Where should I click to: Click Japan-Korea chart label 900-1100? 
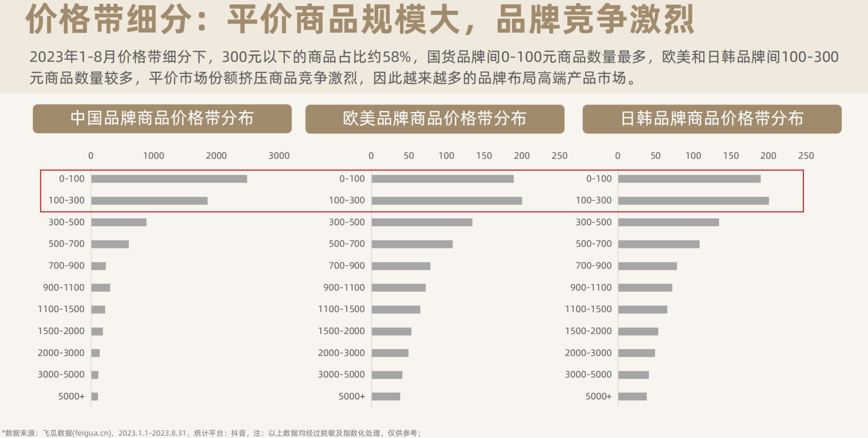click(x=591, y=288)
